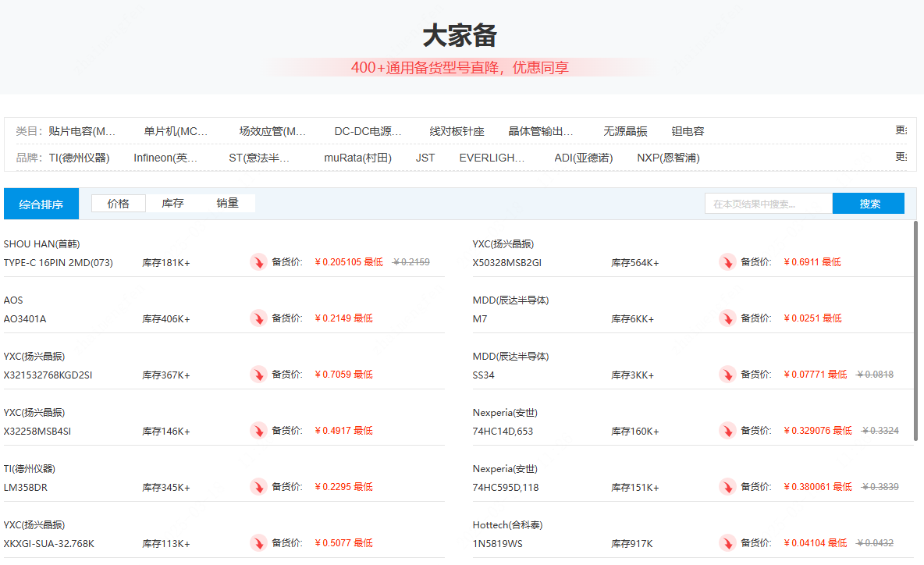Click the red arrow icon for MDD M7
The width and height of the screenshot is (924, 565).
coord(727,318)
